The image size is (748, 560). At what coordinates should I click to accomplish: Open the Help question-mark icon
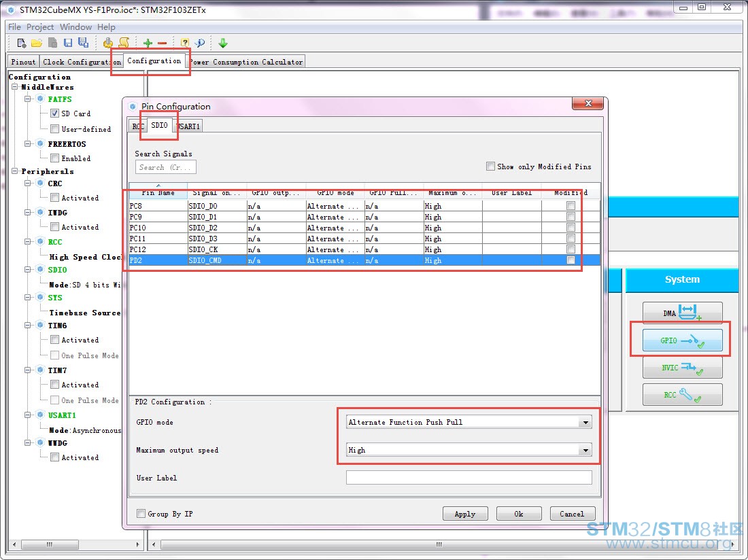[x=184, y=43]
